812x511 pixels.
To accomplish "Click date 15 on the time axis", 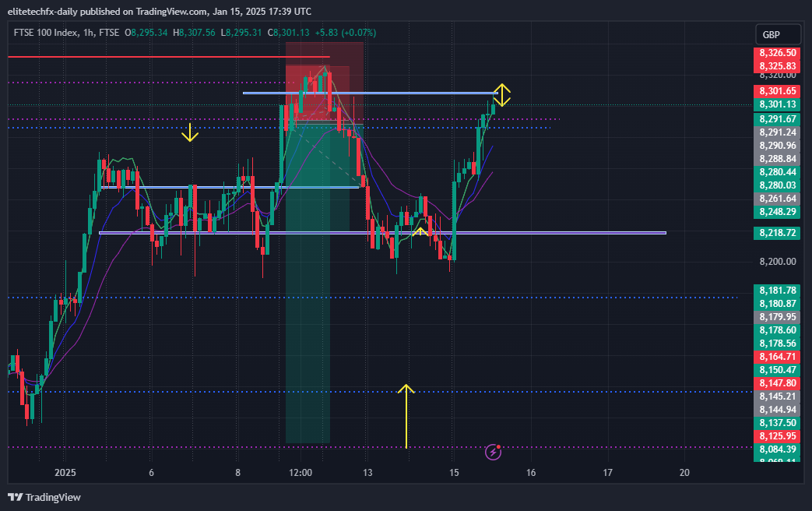I will click(454, 473).
